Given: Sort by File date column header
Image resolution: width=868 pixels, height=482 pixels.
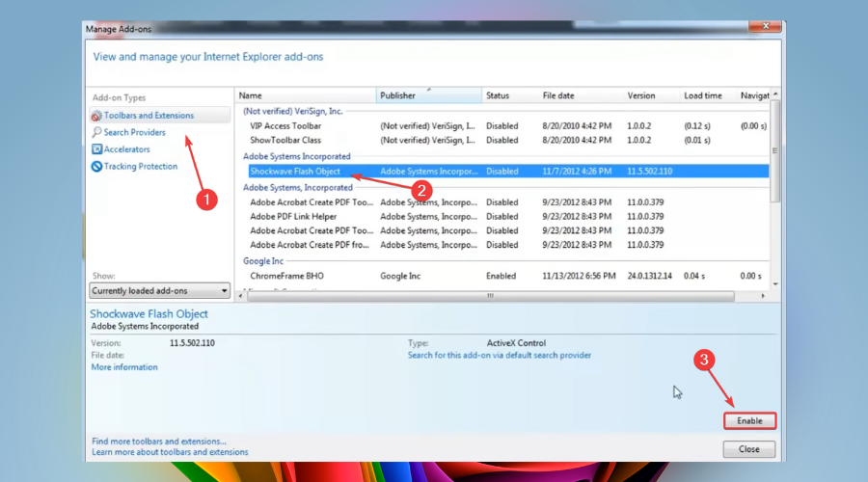Looking at the screenshot, I should pos(581,95).
